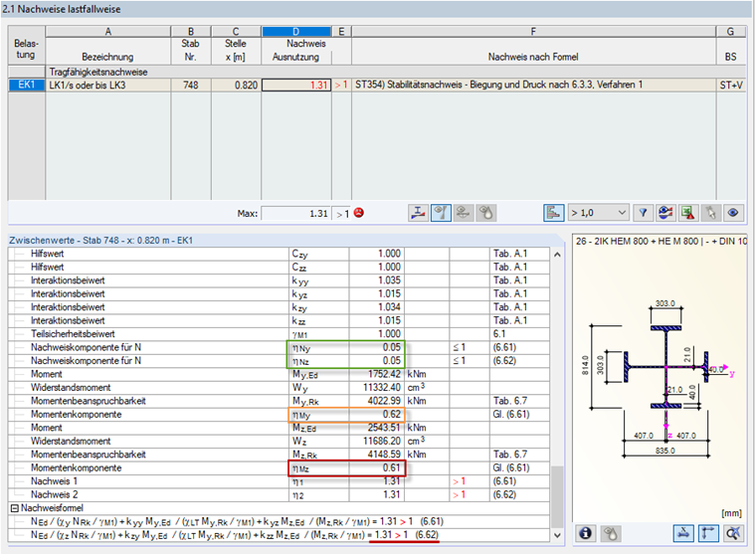Click greyed stress drop icon below cross-section

(x=610, y=533)
